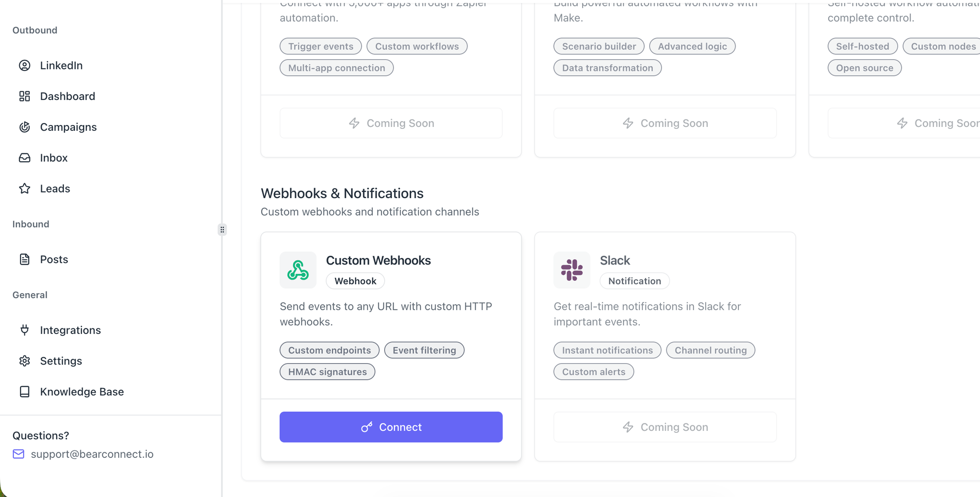The height and width of the screenshot is (497, 980).
Task: Click Slack's Coming Soon button
Action: point(665,427)
